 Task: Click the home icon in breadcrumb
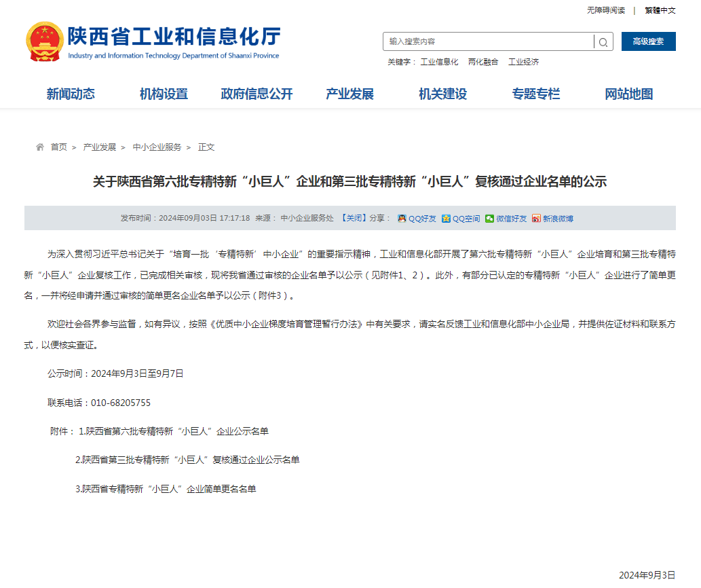[x=40, y=147]
